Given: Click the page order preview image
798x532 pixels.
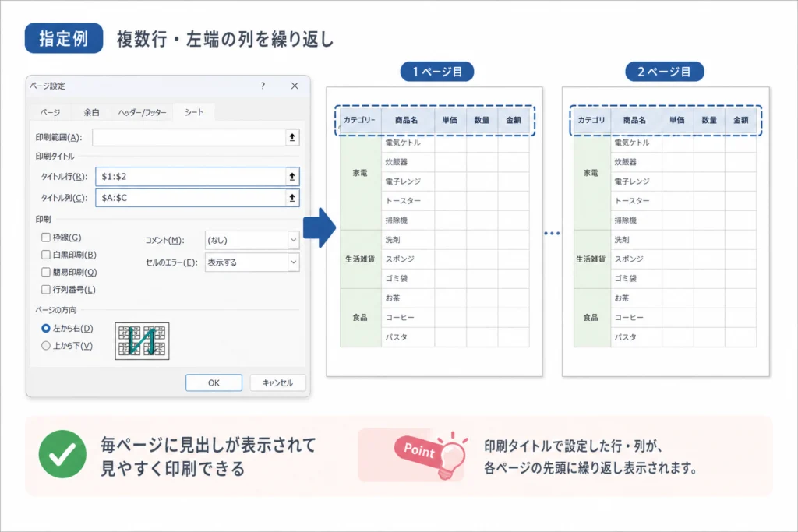Looking at the screenshot, I should click(142, 340).
